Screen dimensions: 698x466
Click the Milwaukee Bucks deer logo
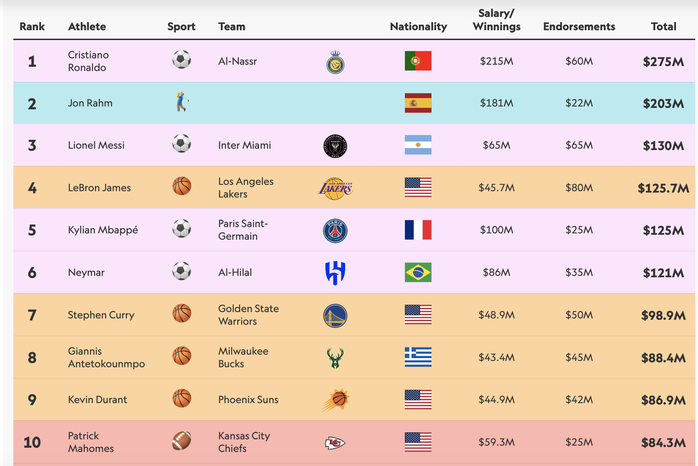pyautogui.click(x=335, y=358)
